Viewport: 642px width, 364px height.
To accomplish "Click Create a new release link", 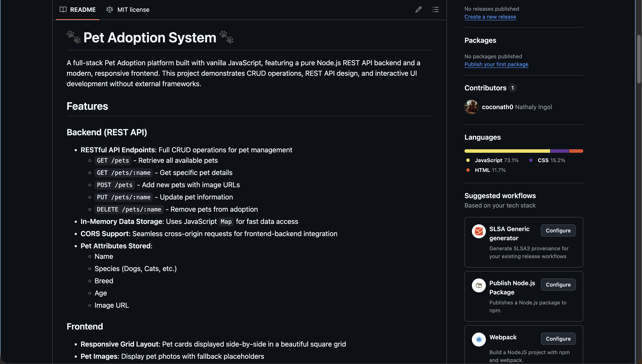I will (490, 17).
